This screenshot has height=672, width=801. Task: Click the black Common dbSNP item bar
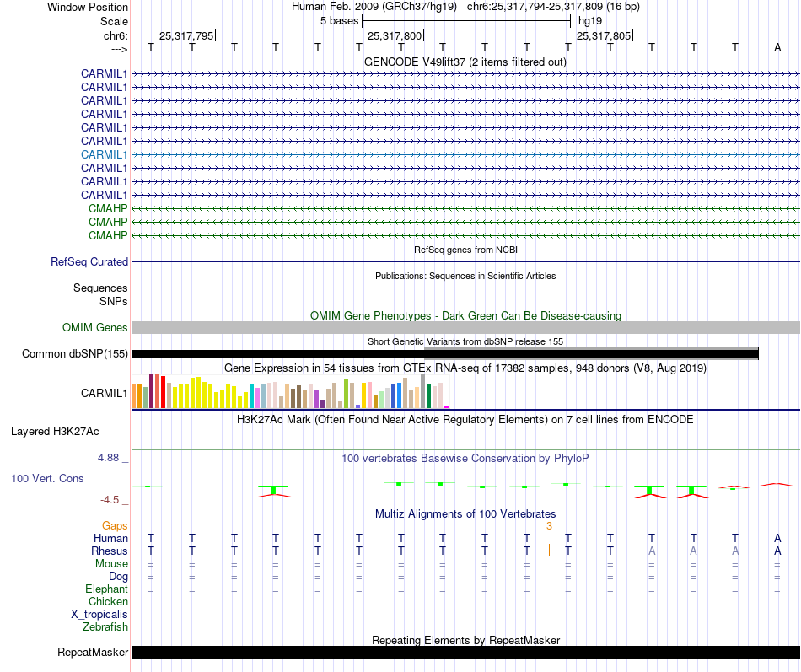click(x=445, y=353)
